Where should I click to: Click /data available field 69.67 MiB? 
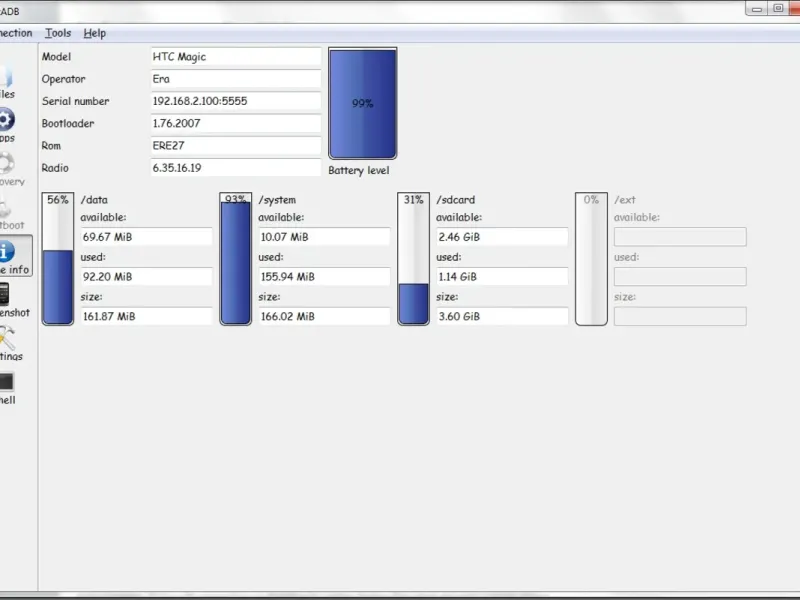(x=146, y=237)
